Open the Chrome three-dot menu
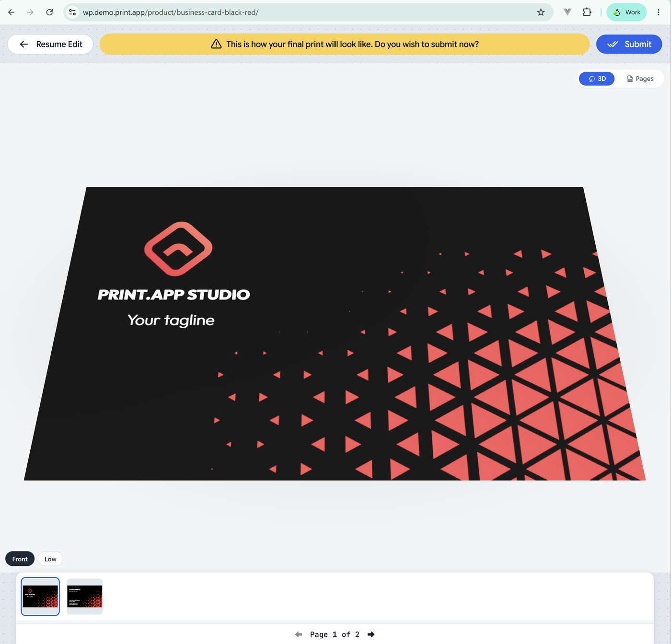 pos(659,12)
